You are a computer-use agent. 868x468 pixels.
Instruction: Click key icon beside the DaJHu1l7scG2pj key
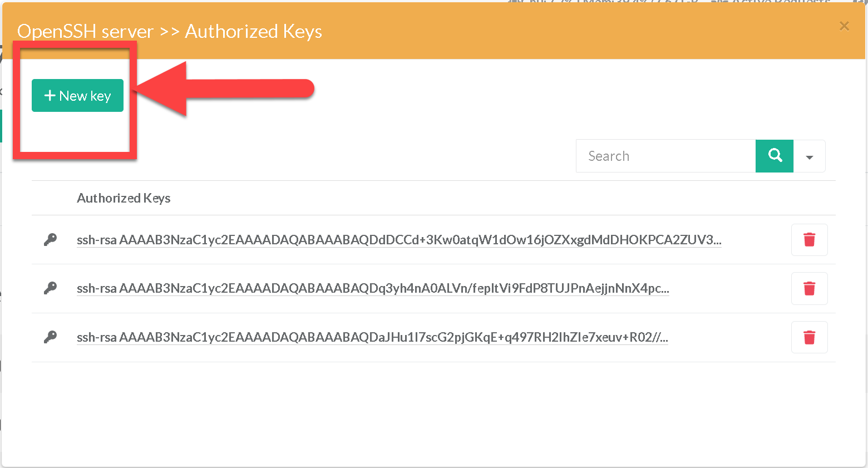pyautogui.click(x=51, y=337)
